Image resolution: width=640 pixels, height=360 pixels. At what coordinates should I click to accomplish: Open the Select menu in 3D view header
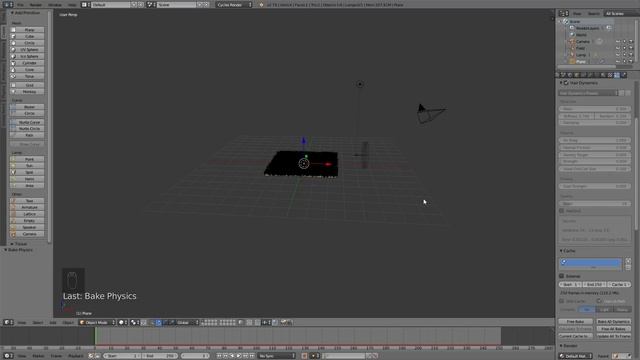click(38, 322)
